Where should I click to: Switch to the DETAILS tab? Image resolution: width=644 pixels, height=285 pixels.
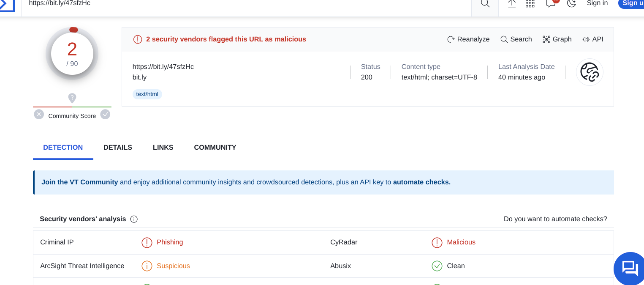pyautogui.click(x=118, y=148)
